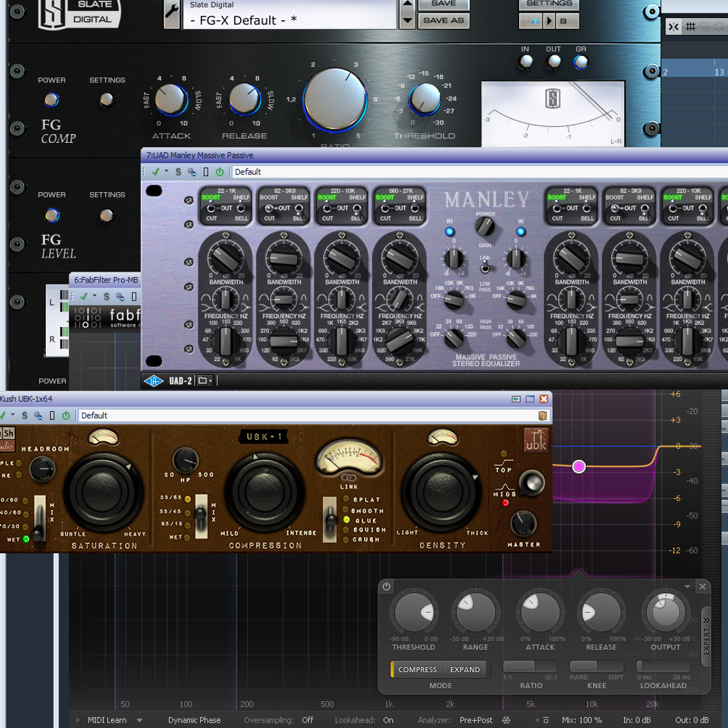
Task: Click the preset book icon in Kush toolbar
Action: coord(543,416)
